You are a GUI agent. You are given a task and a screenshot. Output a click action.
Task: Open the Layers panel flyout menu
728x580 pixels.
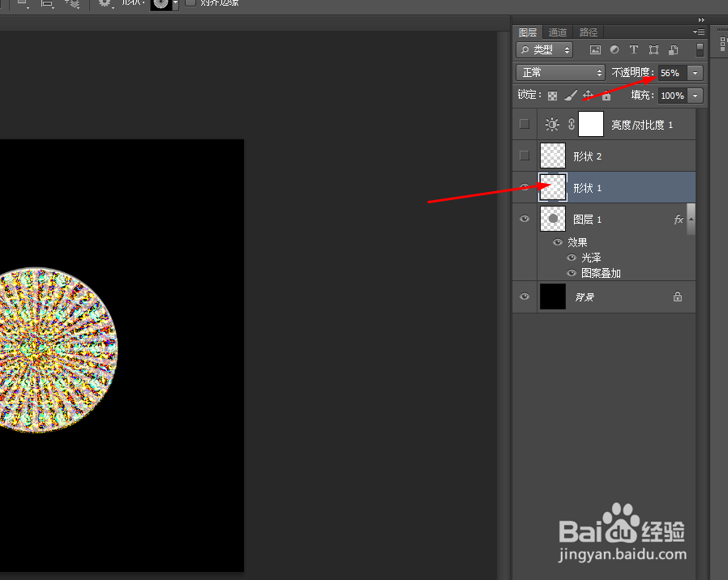point(699,32)
